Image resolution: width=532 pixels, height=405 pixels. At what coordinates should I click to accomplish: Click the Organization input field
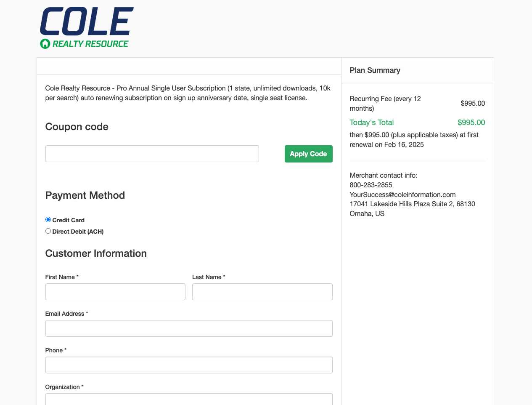(x=189, y=399)
